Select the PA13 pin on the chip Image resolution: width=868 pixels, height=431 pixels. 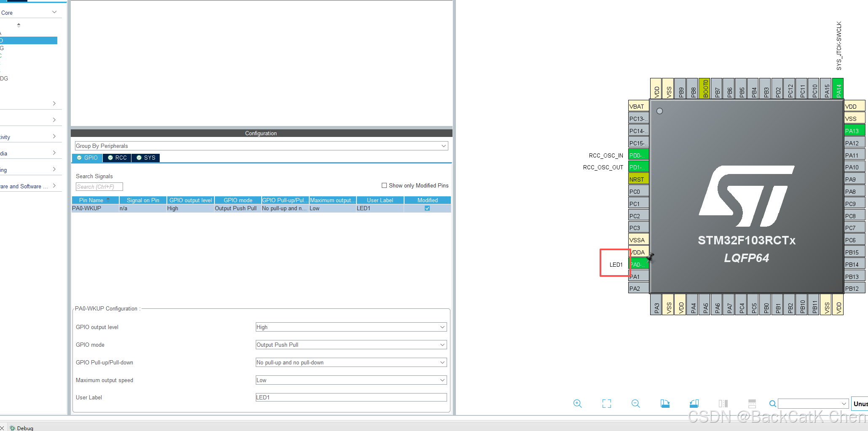point(855,131)
